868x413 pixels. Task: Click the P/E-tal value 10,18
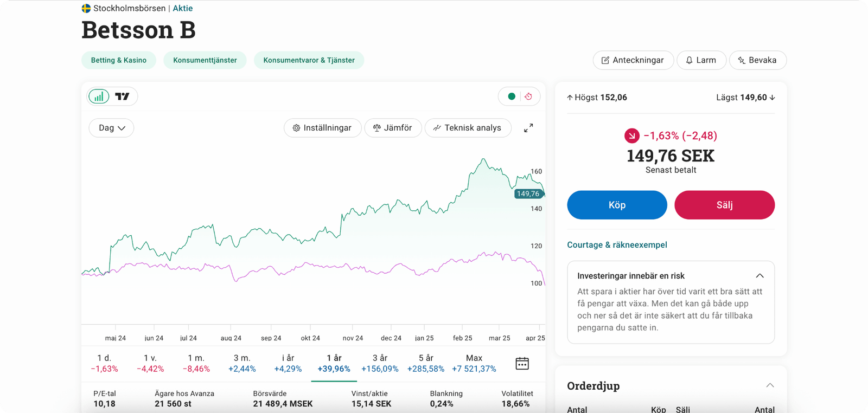point(104,404)
